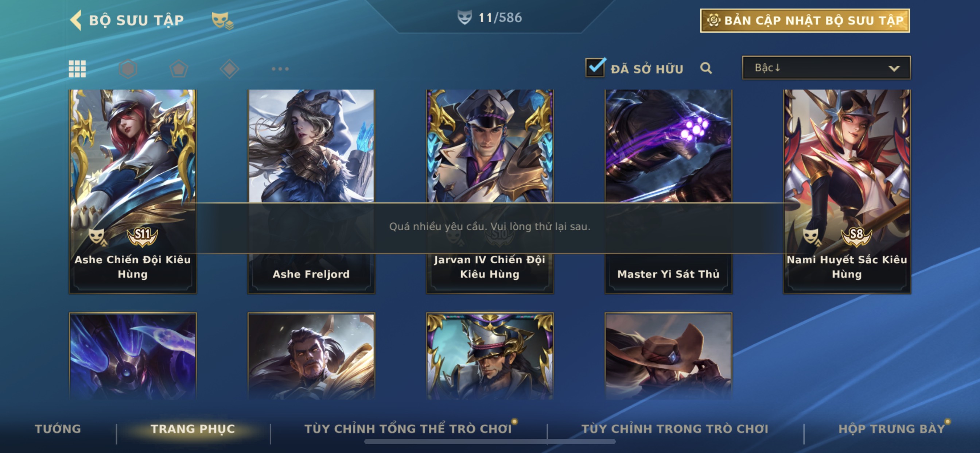Switch to the Tướng tab
The width and height of the screenshot is (980, 453).
58,429
